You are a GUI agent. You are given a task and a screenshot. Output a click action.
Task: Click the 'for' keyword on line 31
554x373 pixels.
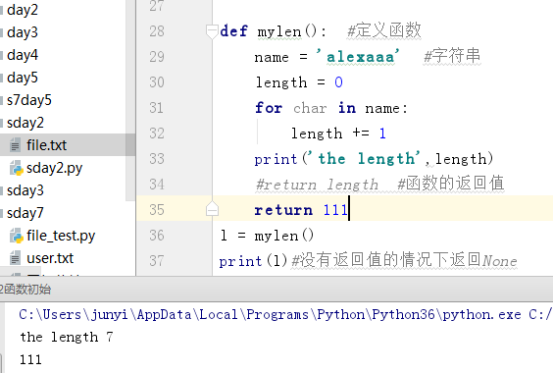point(269,107)
